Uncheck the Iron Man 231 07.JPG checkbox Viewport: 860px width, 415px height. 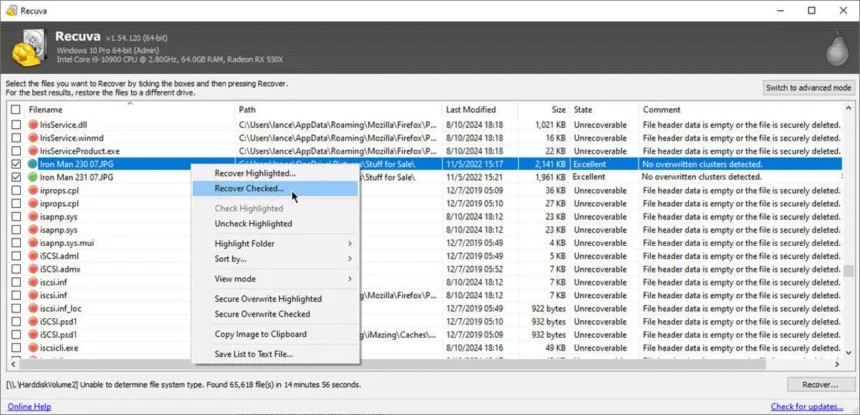[x=16, y=177]
